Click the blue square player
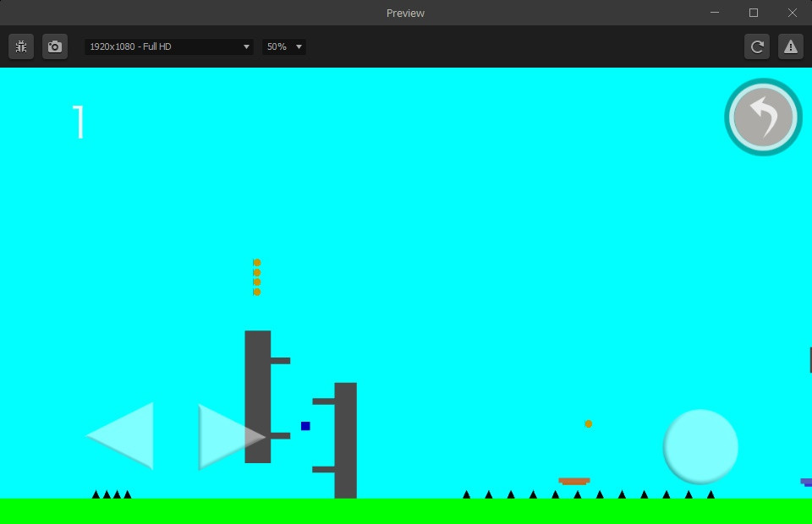This screenshot has width=812, height=524. point(305,426)
